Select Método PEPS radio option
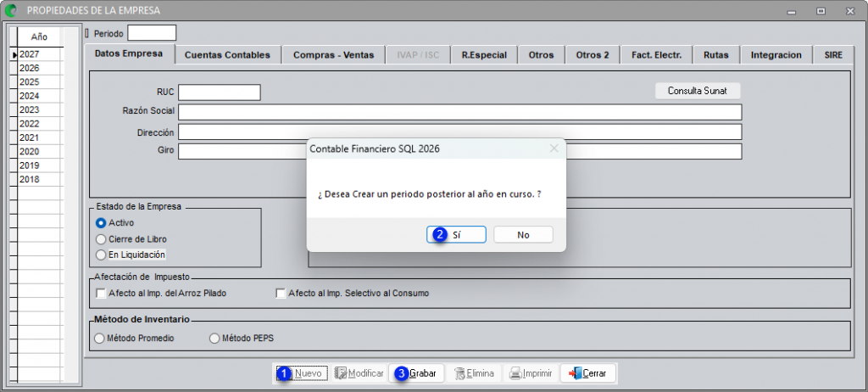 214,338
